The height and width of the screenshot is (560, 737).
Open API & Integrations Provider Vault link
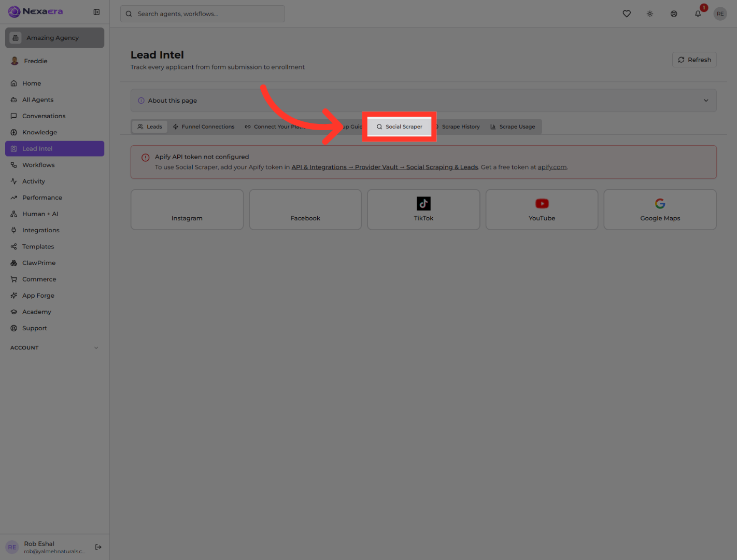pos(385,167)
